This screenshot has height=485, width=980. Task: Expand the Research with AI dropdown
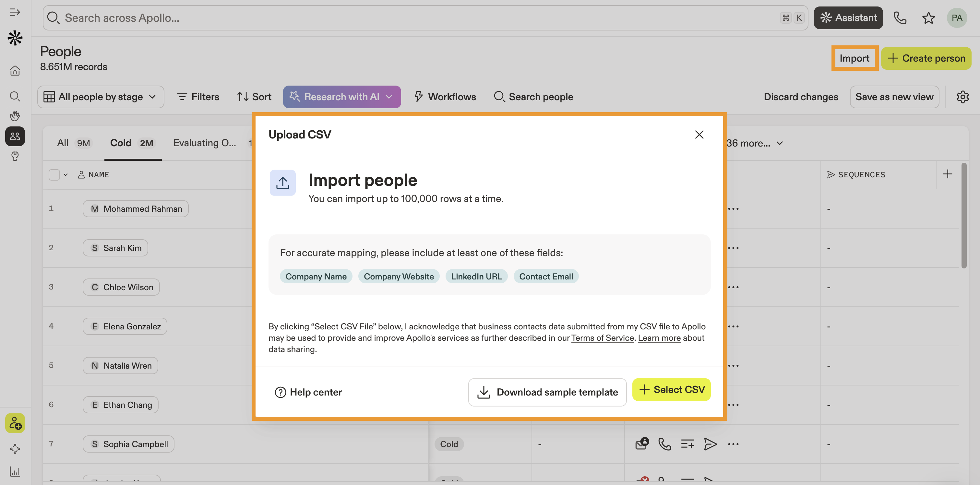click(389, 97)
